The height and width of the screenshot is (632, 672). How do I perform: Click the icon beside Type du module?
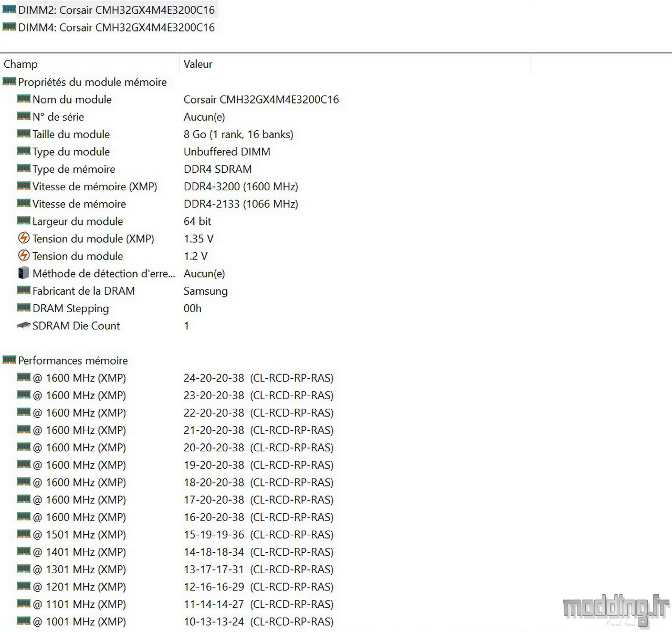point(24,151)
